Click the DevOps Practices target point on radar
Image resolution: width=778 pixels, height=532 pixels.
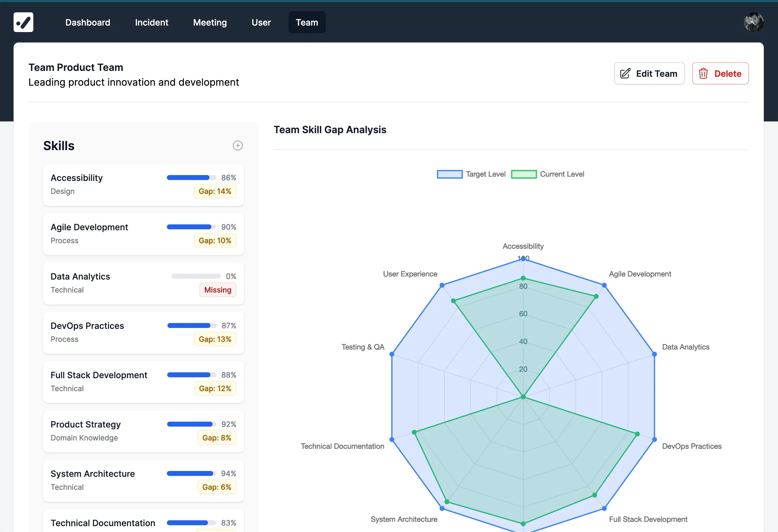(x=654, y=439)
